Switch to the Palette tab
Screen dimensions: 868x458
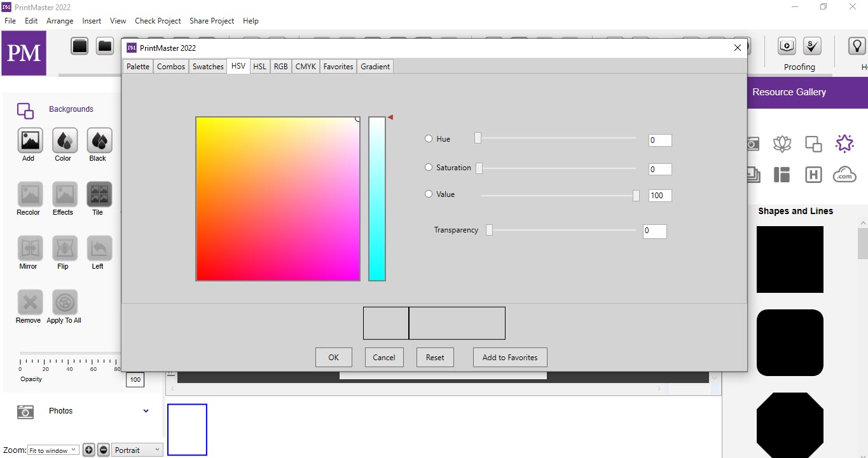pos(138,66)
